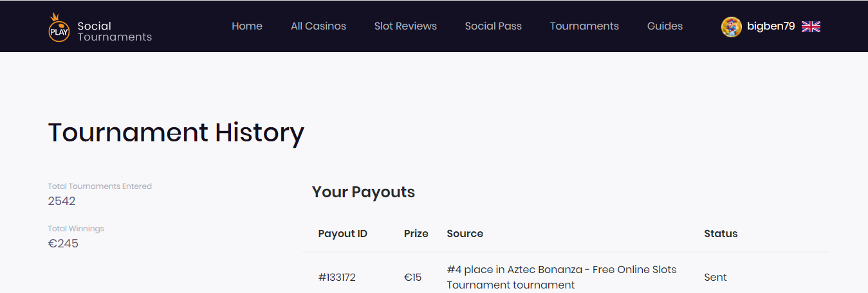Click the bigben79 username
This screenshot has width=868, height=293.
(771, 26)
